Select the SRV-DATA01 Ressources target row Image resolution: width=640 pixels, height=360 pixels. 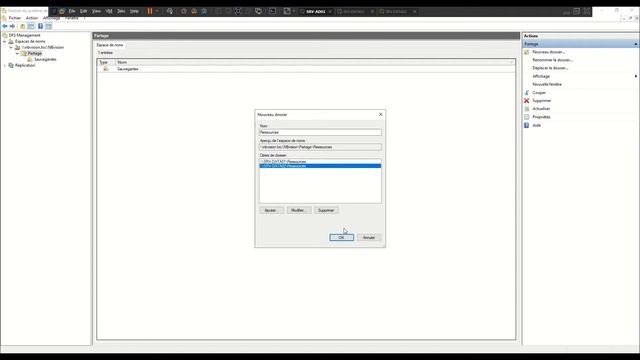click(x=320, y=162)
